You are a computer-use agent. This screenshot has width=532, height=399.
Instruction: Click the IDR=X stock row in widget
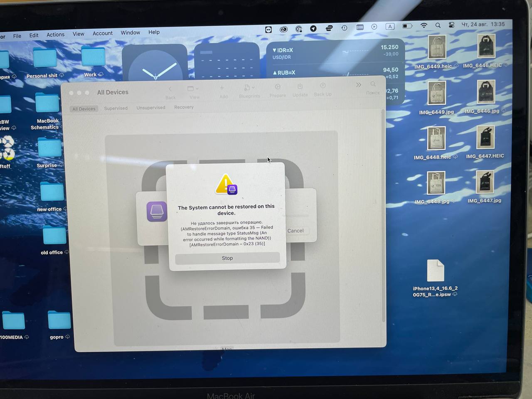click(335, 52)
